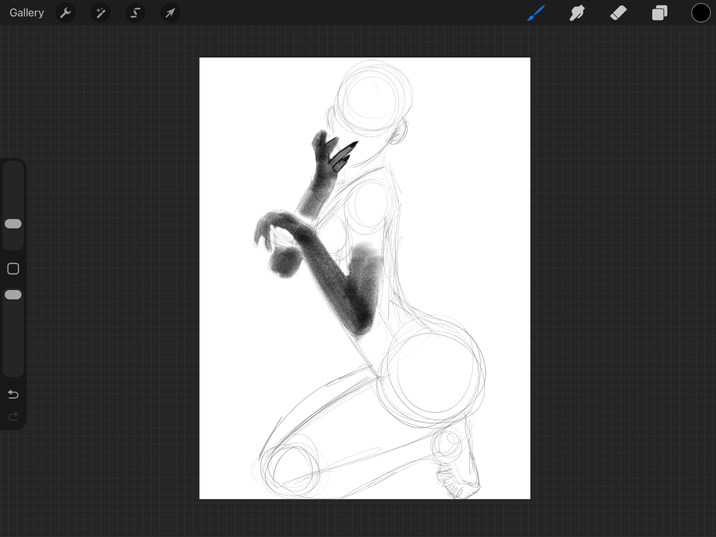Select the Smudge tool
The image size is (716, 537).
[x=577, y=13]
